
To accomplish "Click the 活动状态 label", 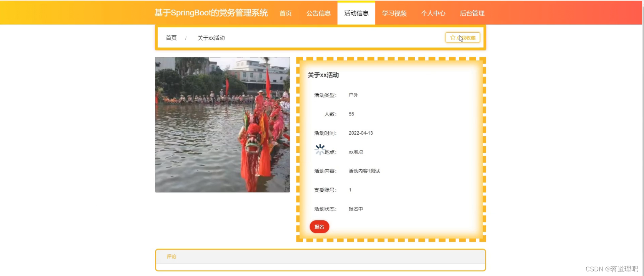I will (325, 209).
